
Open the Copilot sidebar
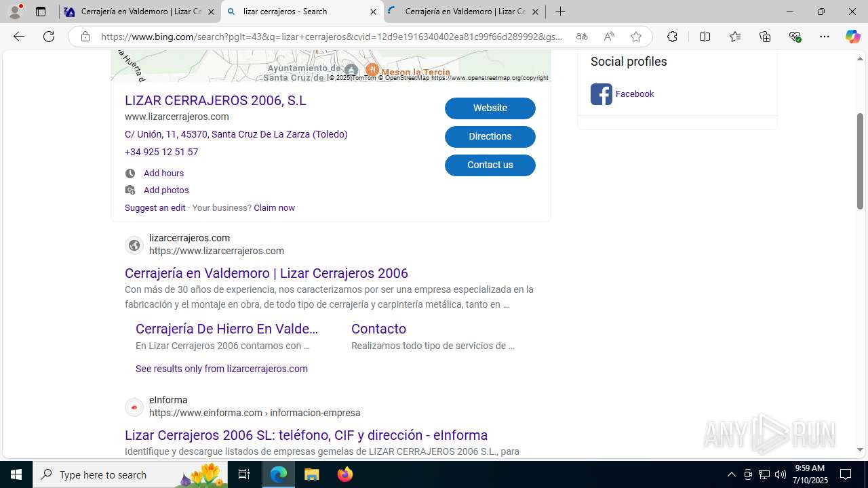(852, 37)
